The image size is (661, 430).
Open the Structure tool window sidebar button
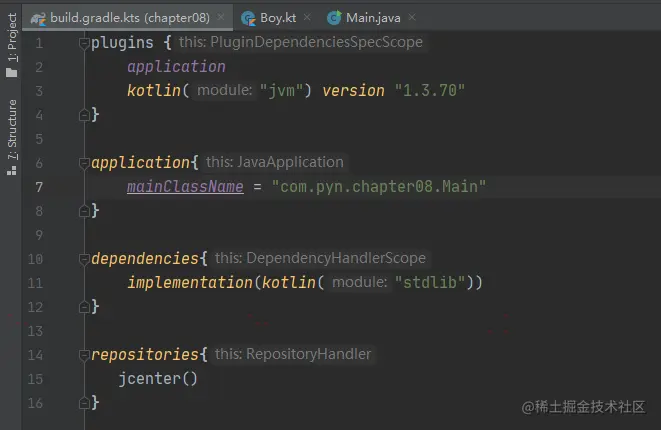click(12, 137)
